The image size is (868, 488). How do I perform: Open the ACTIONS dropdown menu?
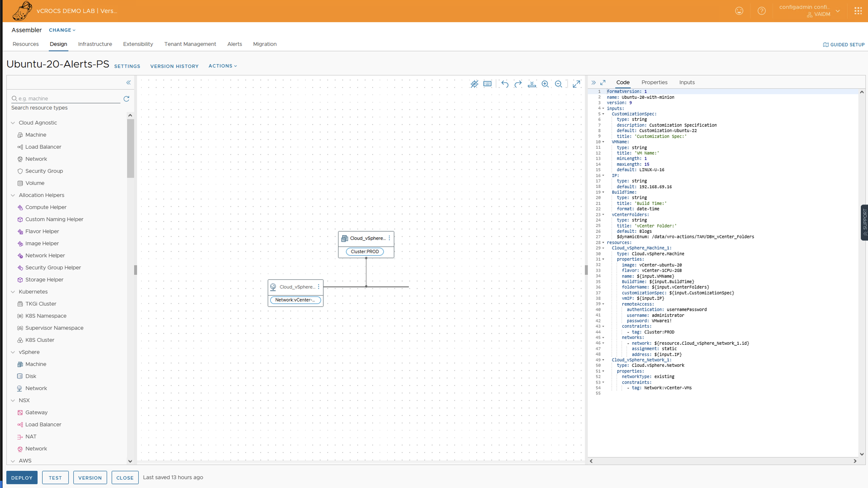tap(222, 66)
